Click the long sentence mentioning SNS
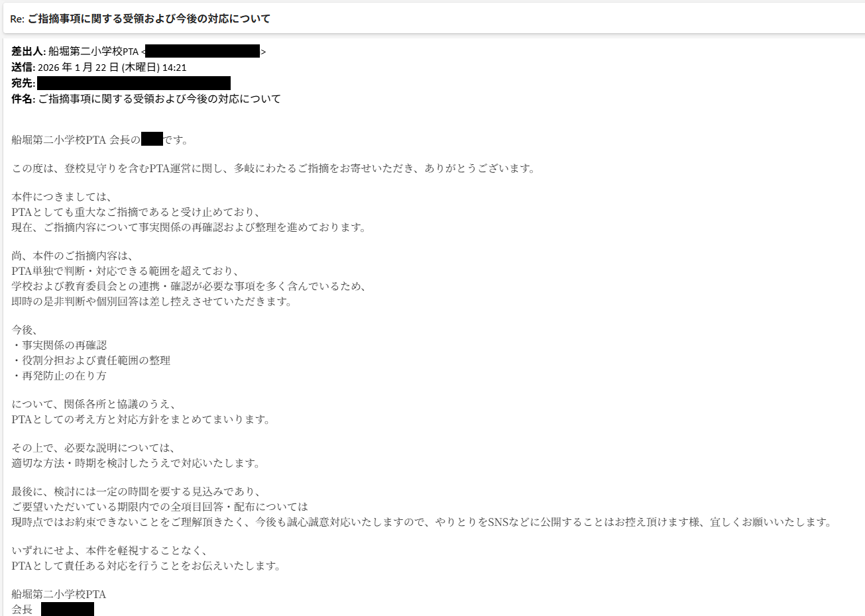The image size is (865, 616). (x=422, y=523)
